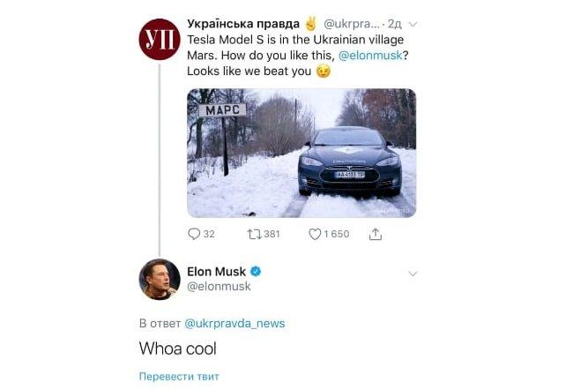
Task: Like the tweet with the heart icon
Action: [x=315, y=234]
